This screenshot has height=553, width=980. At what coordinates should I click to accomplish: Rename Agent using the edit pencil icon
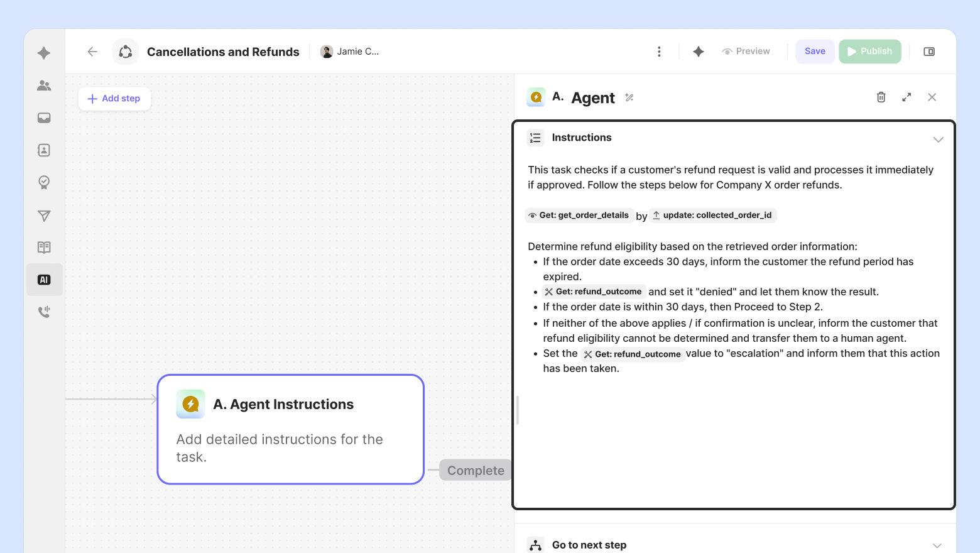[x=629, y=97]
